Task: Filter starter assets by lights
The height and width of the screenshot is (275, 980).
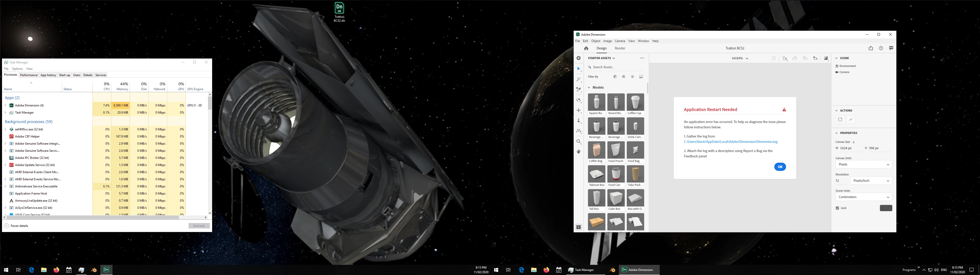Action: click(x=632, y=77)
